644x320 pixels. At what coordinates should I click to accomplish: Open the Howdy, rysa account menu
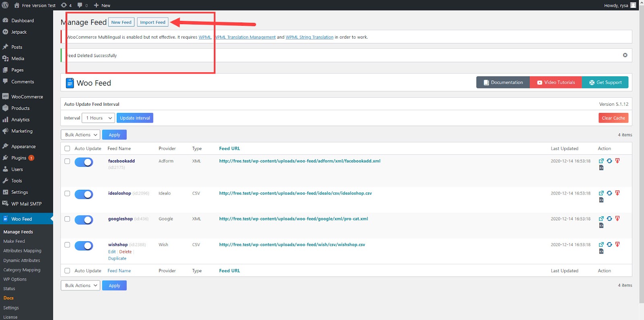pyautogui.click(x=620, y=5)
